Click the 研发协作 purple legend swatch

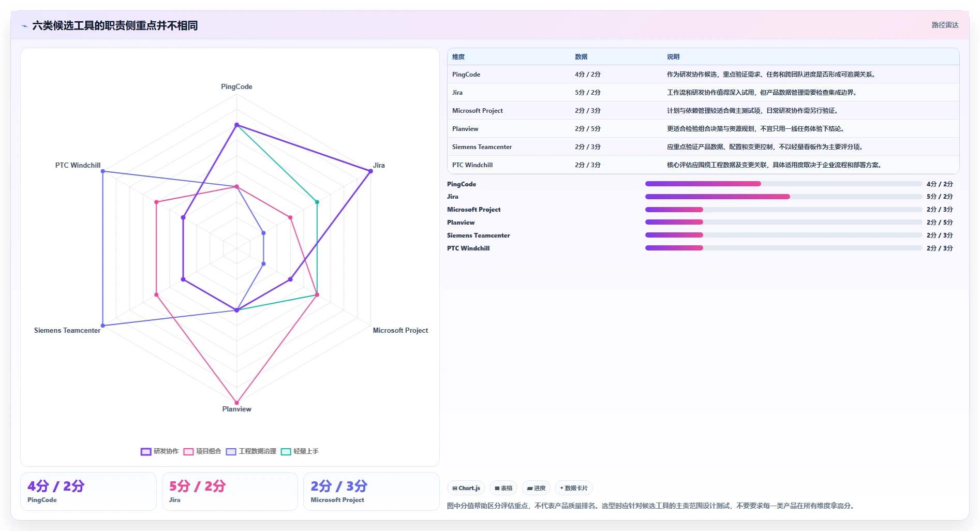pyautogui.click(x=146, y=451)
